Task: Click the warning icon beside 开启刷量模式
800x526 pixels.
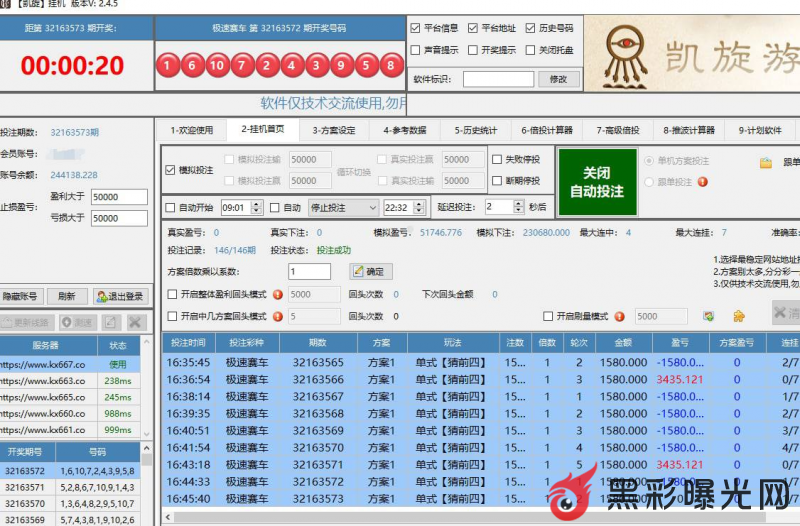Action: pyautogui.click(x=620, y=316)
